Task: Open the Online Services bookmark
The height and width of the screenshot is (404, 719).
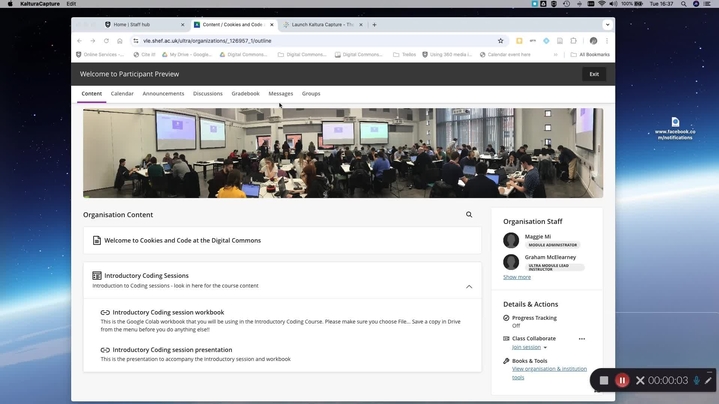Action: tap(100, 55)
